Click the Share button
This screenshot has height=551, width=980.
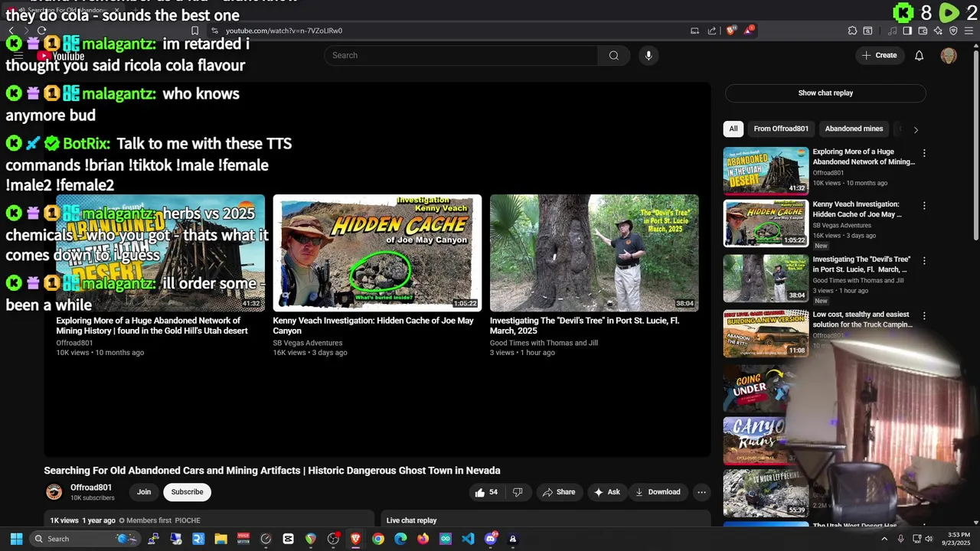(x=558, y=492)
